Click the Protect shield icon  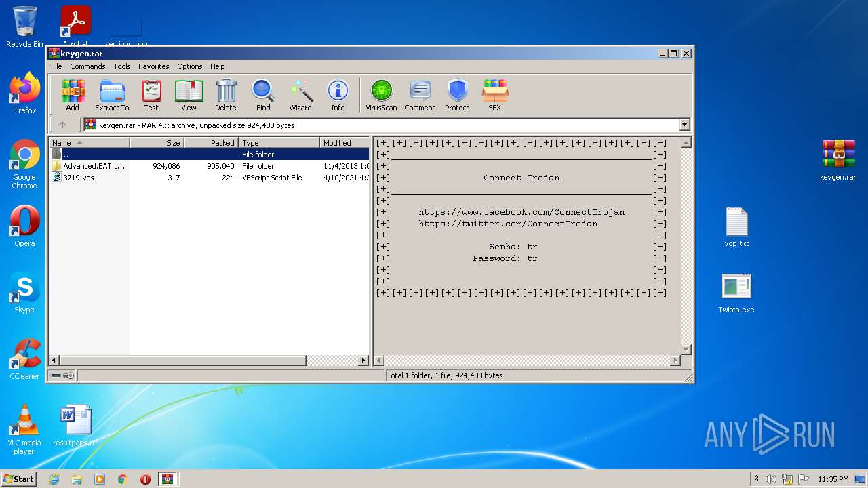coord(457,95)
